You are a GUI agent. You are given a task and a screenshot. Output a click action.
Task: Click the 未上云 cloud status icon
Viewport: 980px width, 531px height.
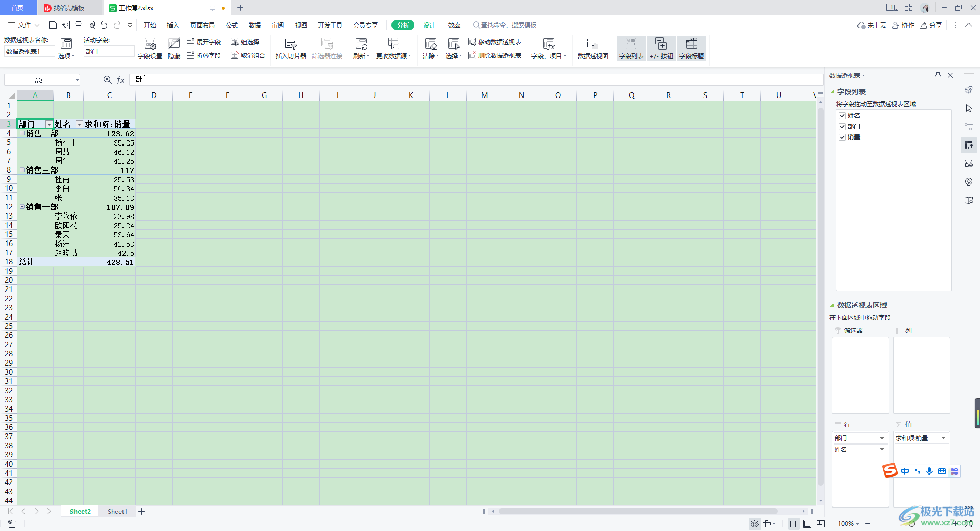tap(872, 25)
